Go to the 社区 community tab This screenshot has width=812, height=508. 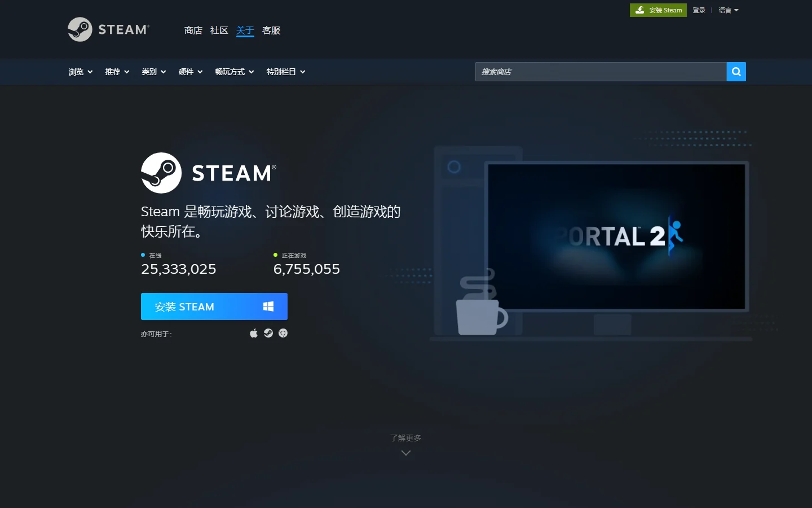pos(219,30)
